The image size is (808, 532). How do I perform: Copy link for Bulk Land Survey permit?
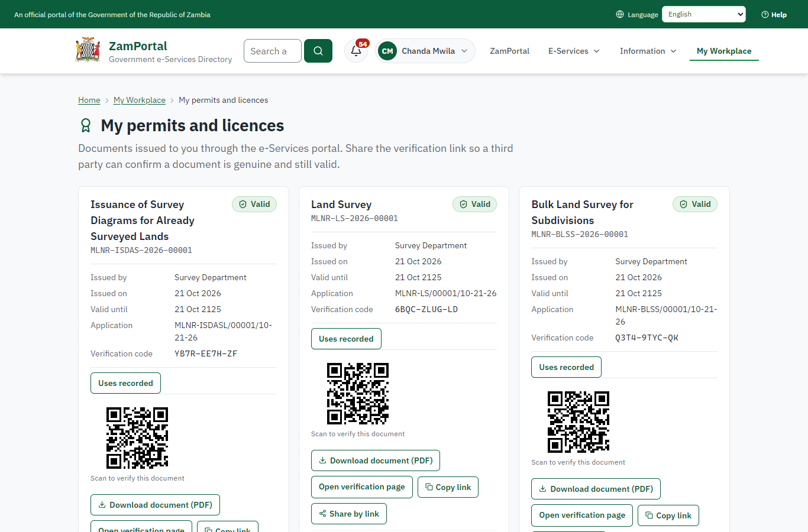click(668, 515)
